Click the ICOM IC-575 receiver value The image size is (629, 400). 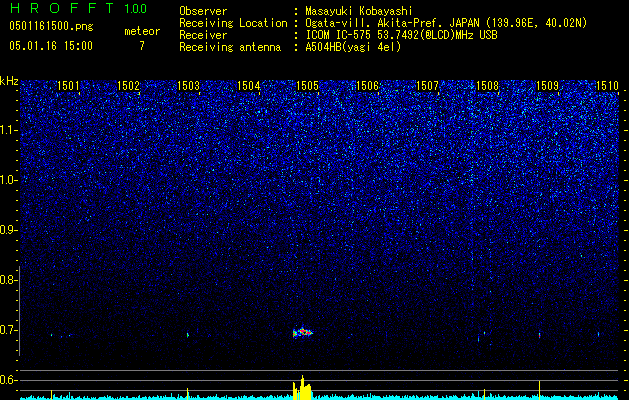click(x=401, y=35)
